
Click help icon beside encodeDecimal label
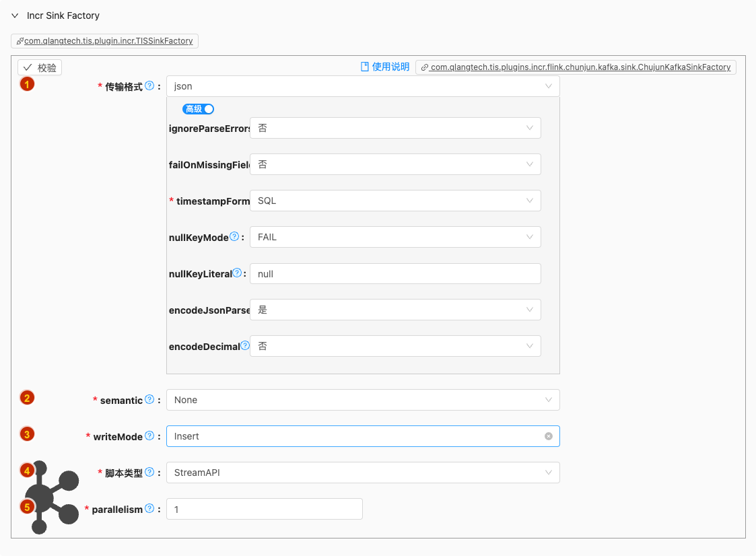(245, 346)
